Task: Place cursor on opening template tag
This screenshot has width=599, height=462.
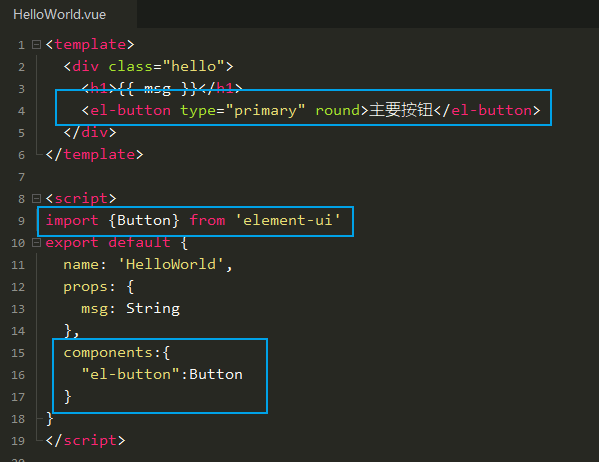Action: point(90,44)
